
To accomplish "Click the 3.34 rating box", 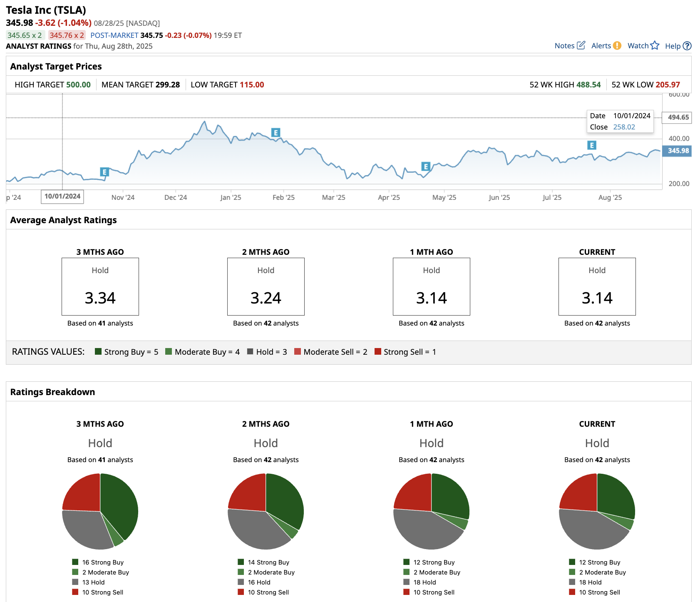I will click(100, 286).
